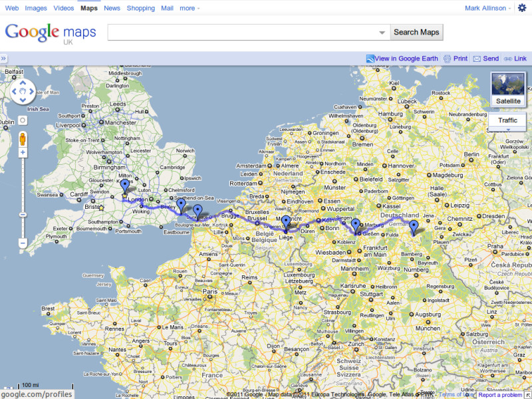Expand the layers dropdown under Traffic

click(x=507, y=130)
